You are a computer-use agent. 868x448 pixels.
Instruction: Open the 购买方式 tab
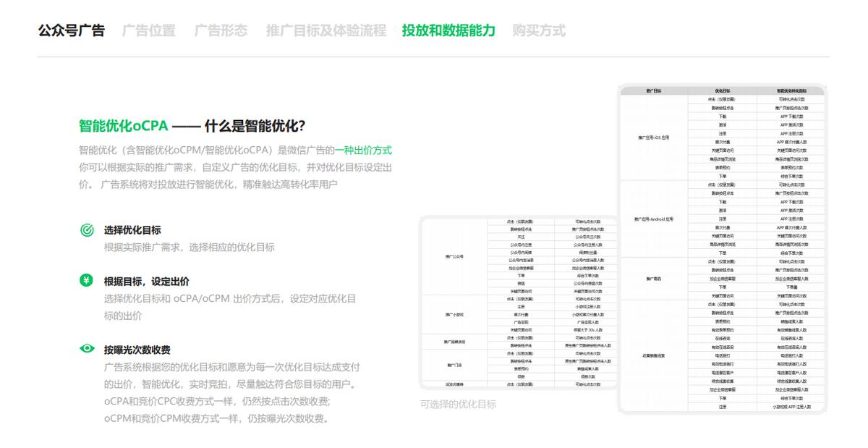click(x=538, y=30)
